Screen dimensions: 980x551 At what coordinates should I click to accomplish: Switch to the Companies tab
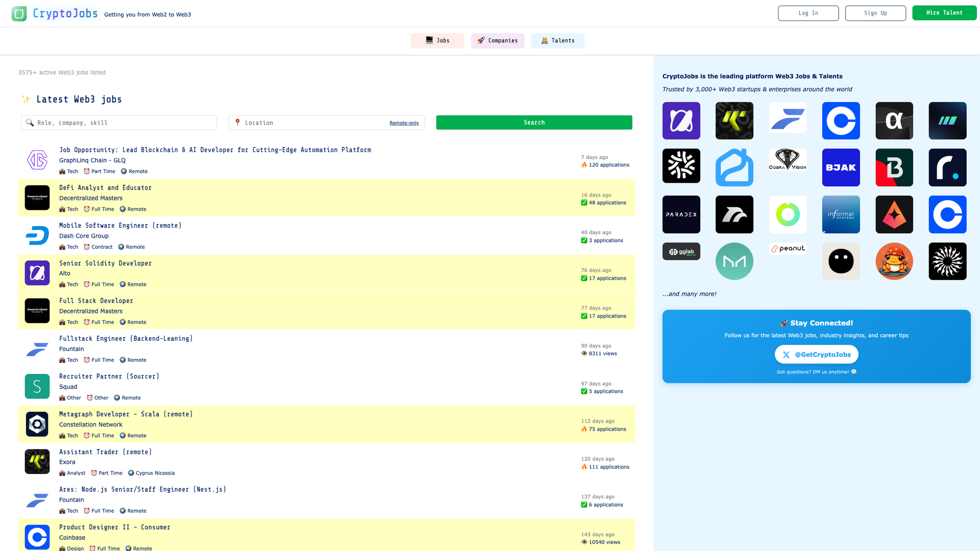pos(497,40)
